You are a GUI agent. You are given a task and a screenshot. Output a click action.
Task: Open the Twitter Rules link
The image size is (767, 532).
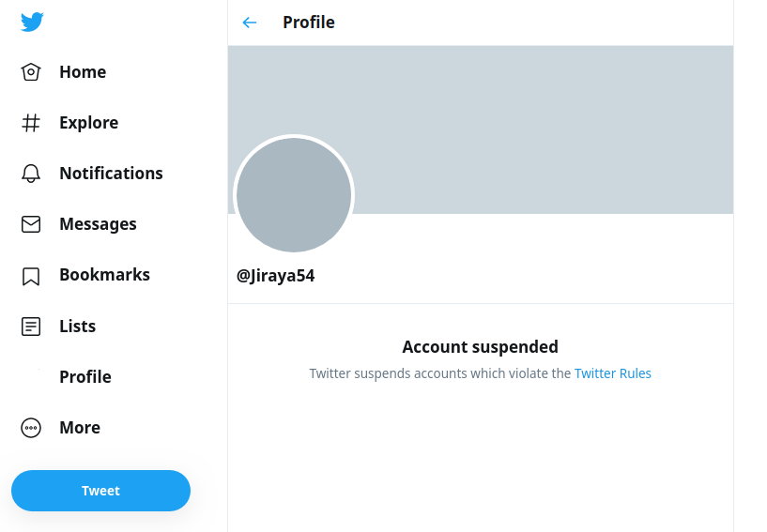pos(612,373)
